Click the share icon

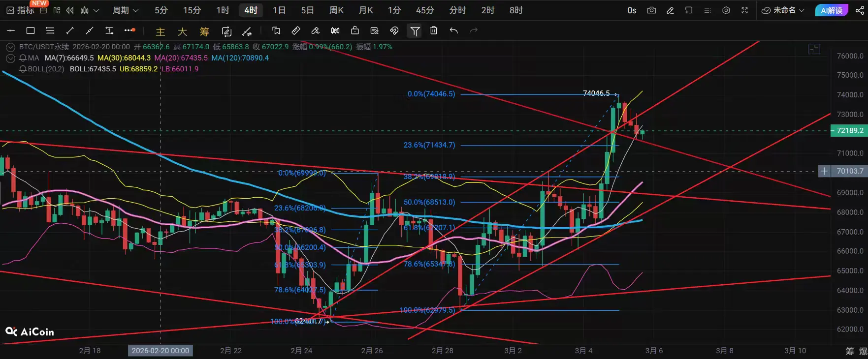(x=860, y=10)
